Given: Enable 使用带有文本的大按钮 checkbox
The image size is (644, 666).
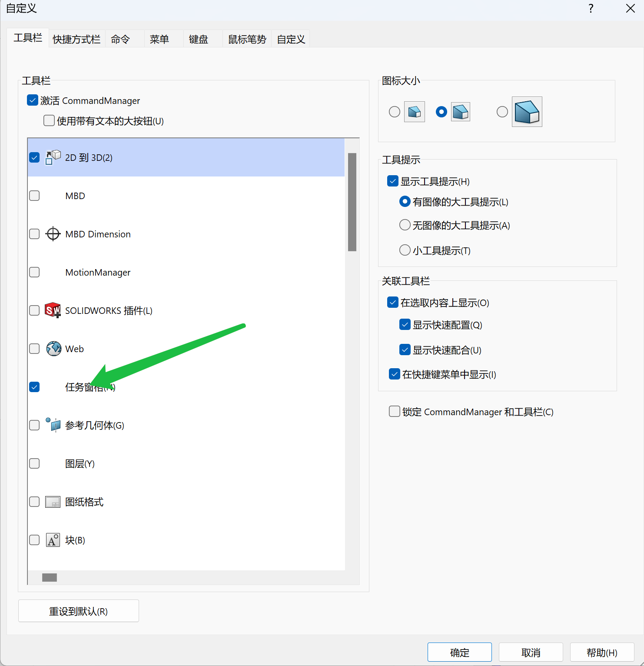Looking at the screenshot, I should [49, 120].
